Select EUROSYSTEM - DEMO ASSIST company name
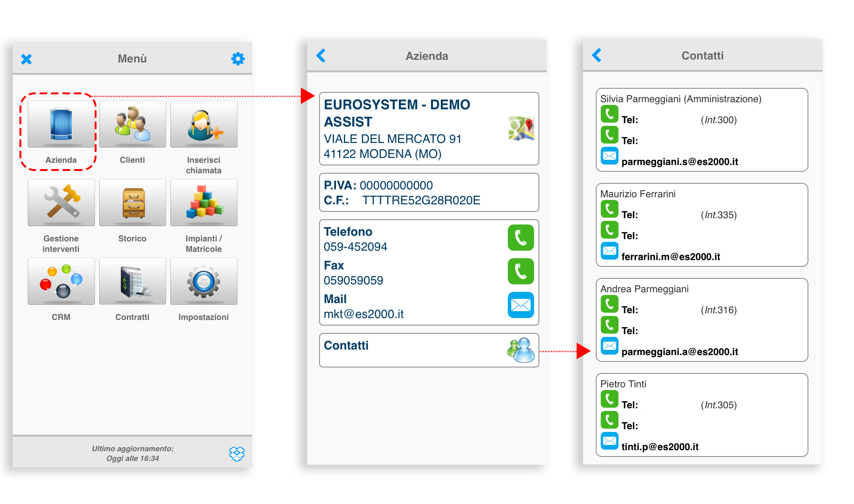The height and width of the screenshot is (504, 854). click(397, 113)
